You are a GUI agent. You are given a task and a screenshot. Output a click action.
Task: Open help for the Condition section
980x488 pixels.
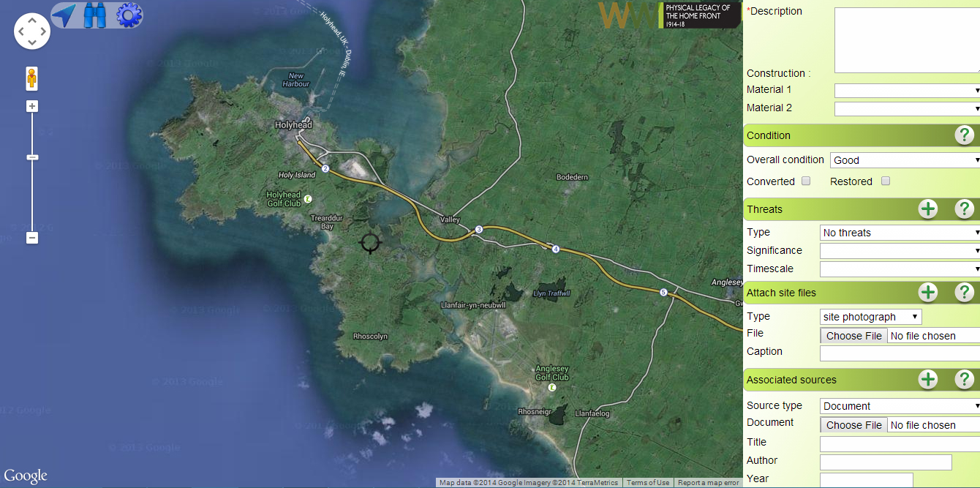pos(965,135)
